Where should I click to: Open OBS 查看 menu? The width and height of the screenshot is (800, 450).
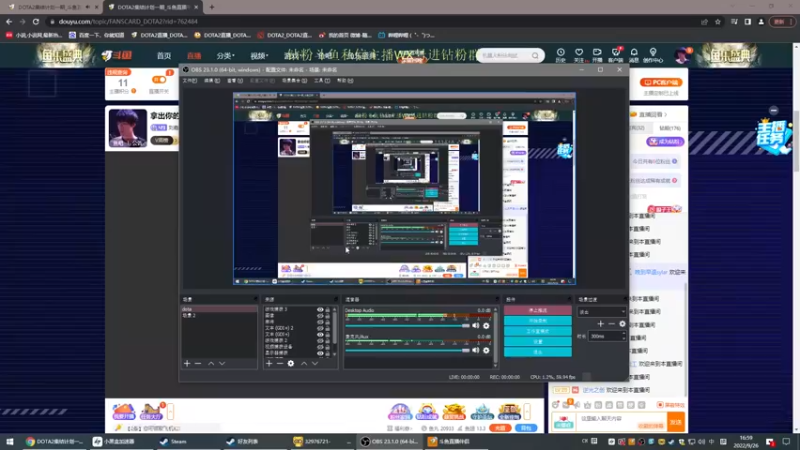(235, 81)
